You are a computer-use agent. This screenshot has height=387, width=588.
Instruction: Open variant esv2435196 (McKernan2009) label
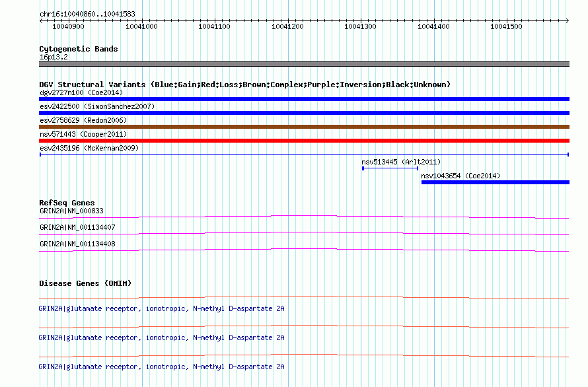(x=89, y=148)
